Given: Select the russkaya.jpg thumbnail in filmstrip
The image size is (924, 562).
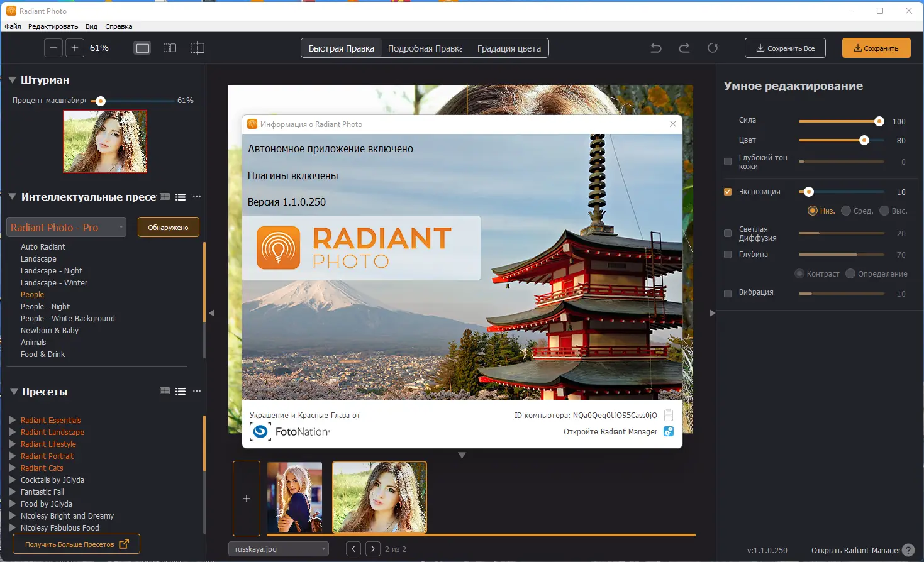Looking at the screenshot, I should click(x=379, y=497).
